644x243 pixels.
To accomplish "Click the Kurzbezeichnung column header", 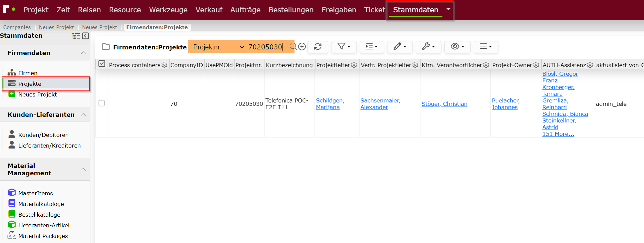I will tap(289, 65).
